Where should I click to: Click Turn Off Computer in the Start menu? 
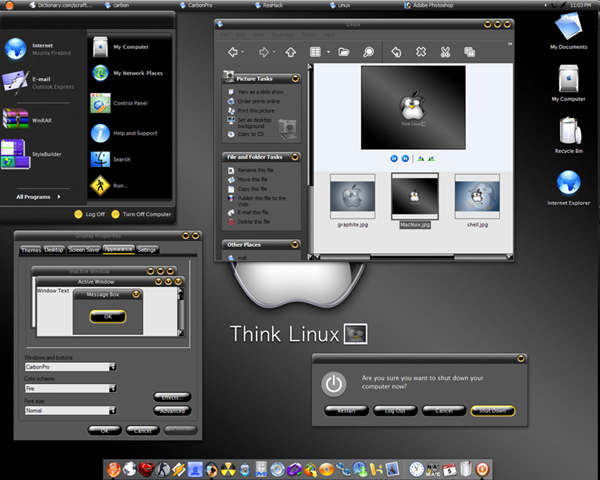tap(141, 214)
